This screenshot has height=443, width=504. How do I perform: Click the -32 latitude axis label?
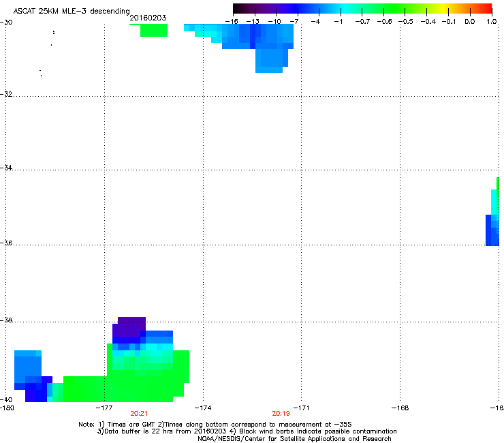pos(6,94)
